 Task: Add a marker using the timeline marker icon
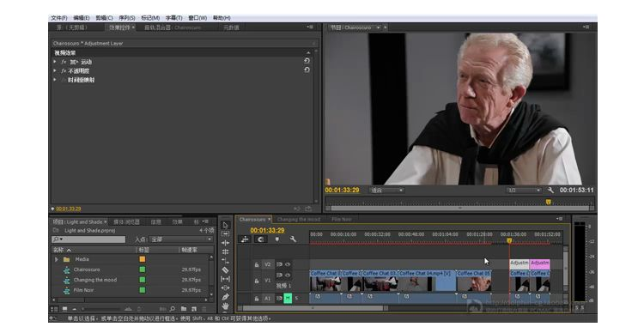pyautogui.click(x=277, y=239)
